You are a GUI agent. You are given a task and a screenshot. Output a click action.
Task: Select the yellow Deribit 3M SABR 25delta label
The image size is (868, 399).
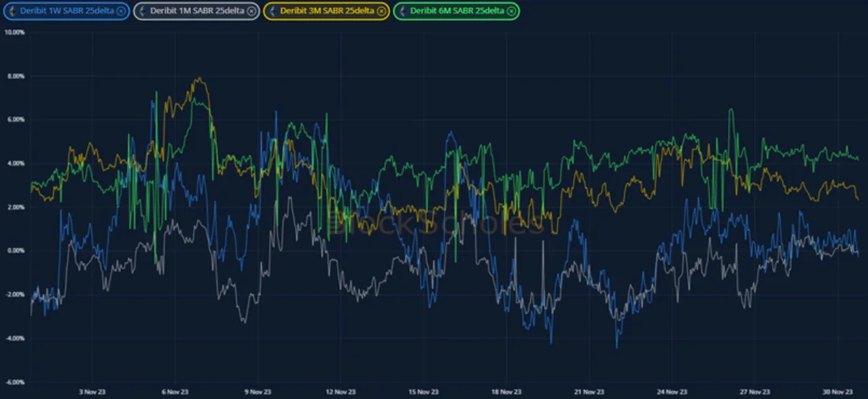(328, 11)
